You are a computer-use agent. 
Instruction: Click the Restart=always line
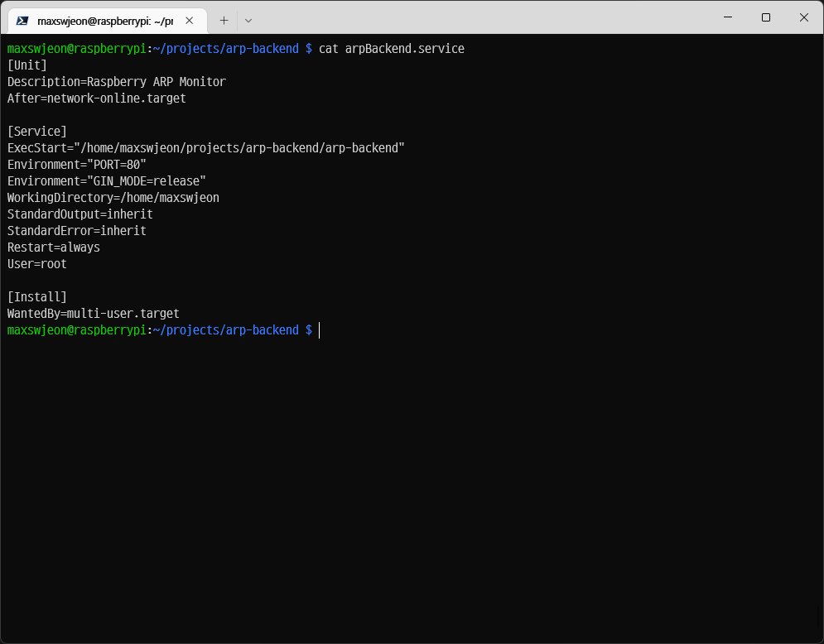(54, 248)
